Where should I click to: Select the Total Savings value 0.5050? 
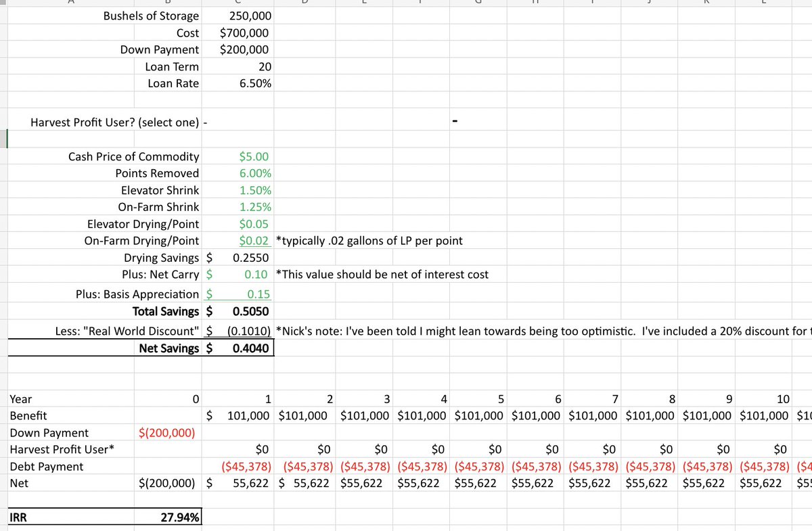[x=250, y=312]
